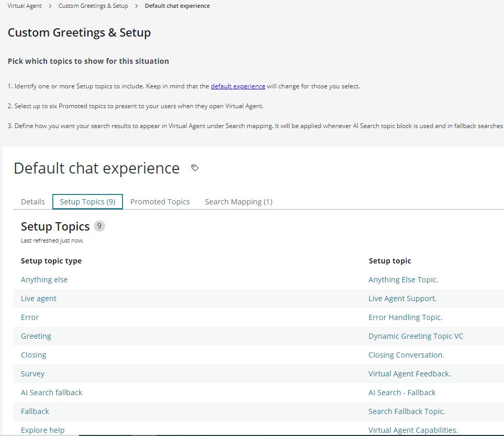504x436 pixels.
Task: Select the Greeting setup topic type
Action: pos(36,336)
